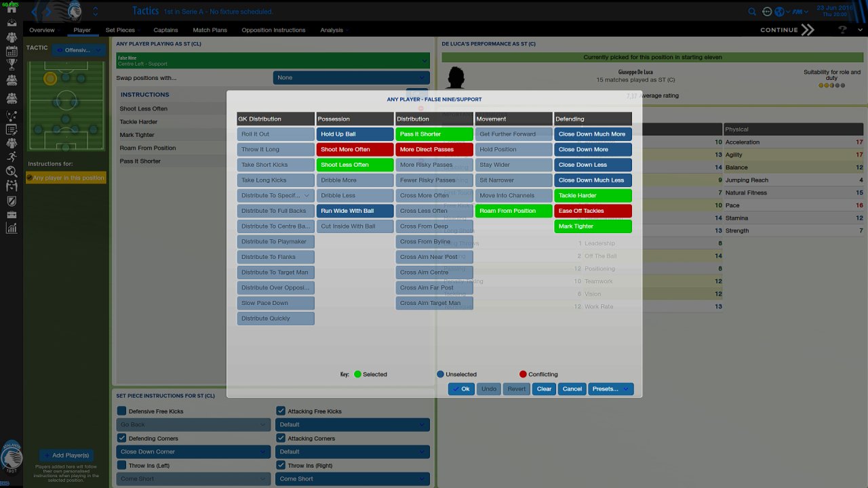
Task: Click the De Luca player silhouette
Action: tap(456, 79)
